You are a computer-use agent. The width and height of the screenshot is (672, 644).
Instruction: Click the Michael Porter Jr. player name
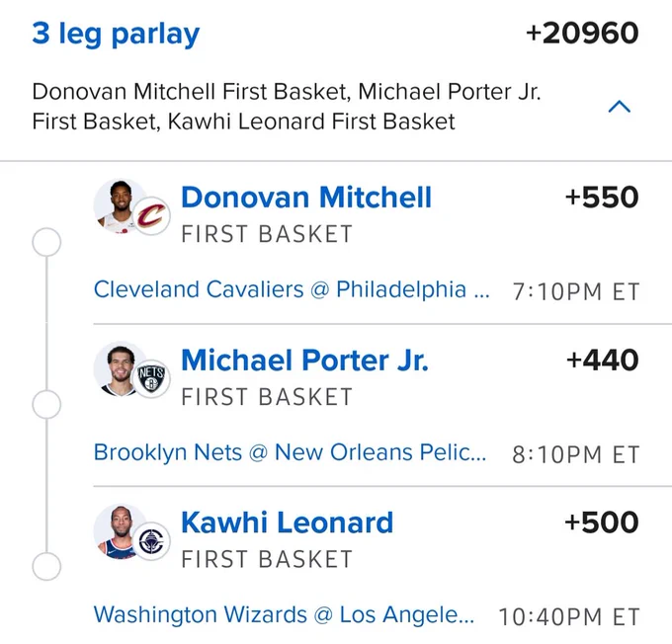coord(304,360)
